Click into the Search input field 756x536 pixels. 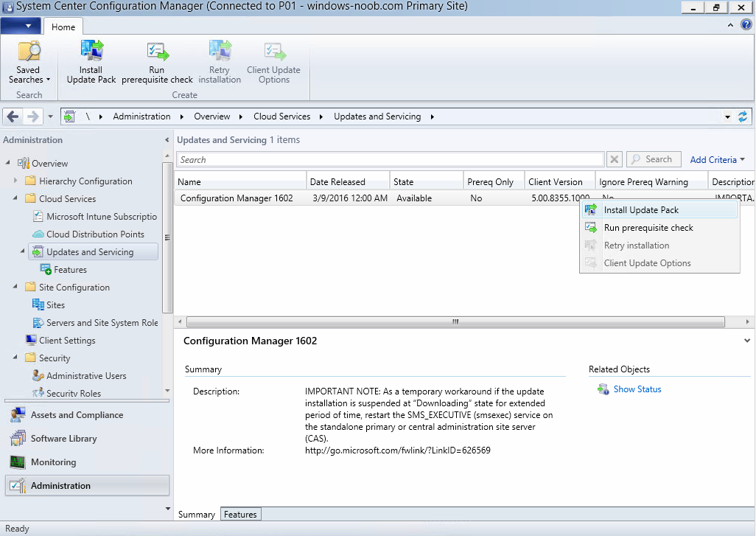click(390, 160)
